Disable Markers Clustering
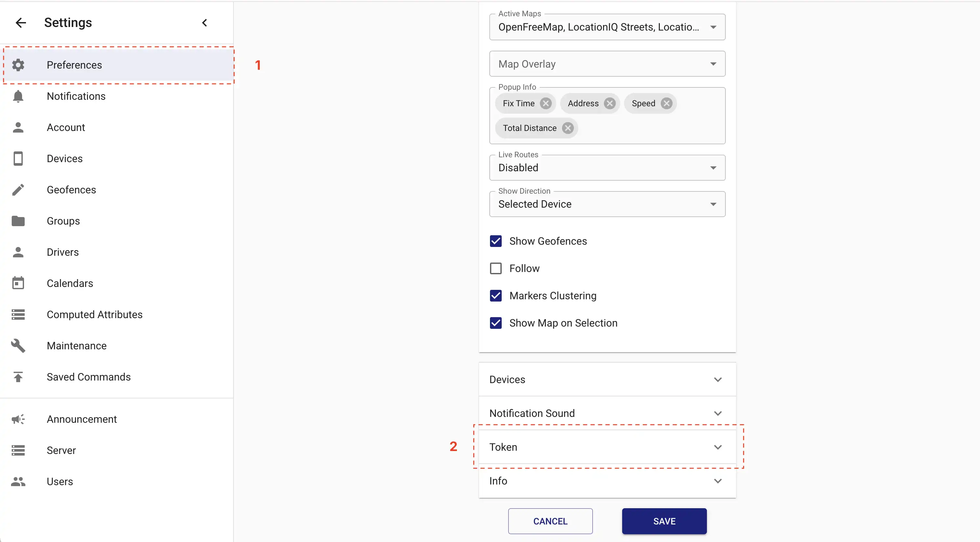 click(496, 296)
